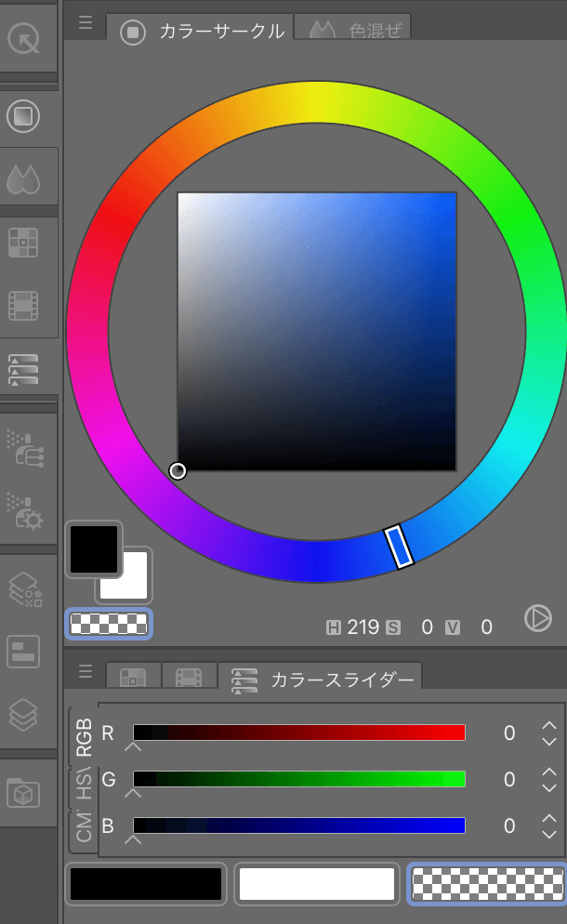This screenshot has height=924, width=567.
Task: Select the Color Wheel sidebar icon
Action: tap(23, 116)
